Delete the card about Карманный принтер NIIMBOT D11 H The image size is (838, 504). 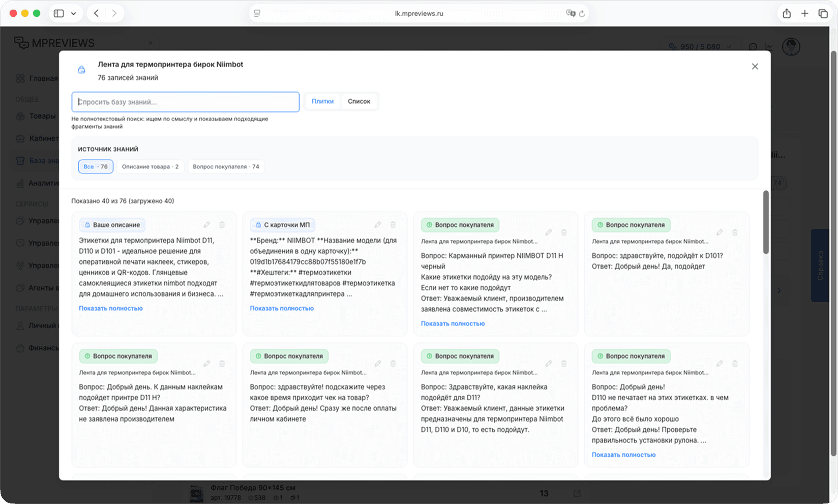pyautogui.click(x=564, y=232)
